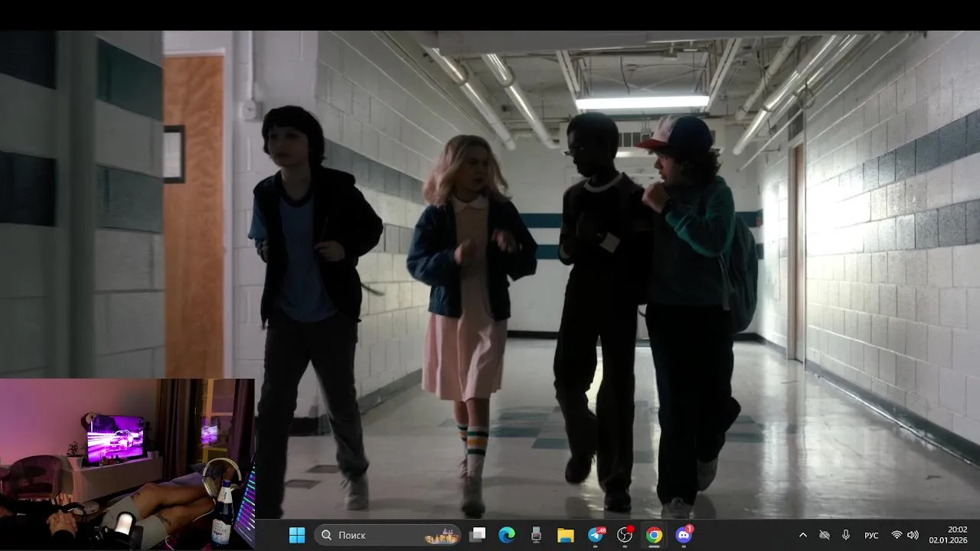The image size is (980, 551).
Task: Open Wi-Fi network quick settings
Action: click(897, 535)
